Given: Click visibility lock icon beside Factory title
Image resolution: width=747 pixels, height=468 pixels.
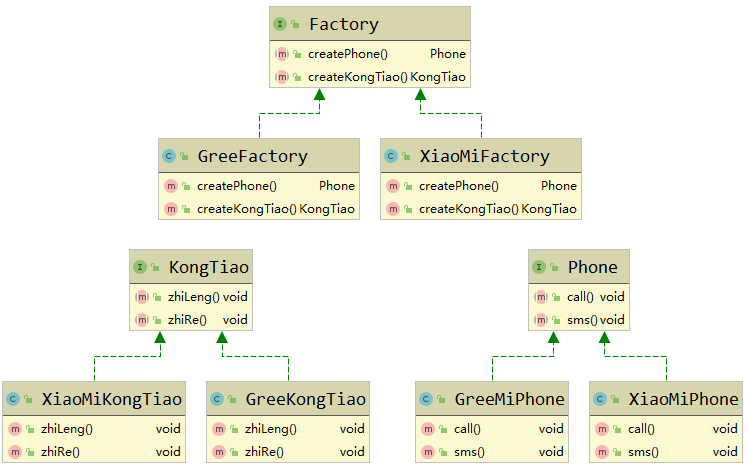Looking at the screenshot, I should pyautogui.click(x=295, y=24).
